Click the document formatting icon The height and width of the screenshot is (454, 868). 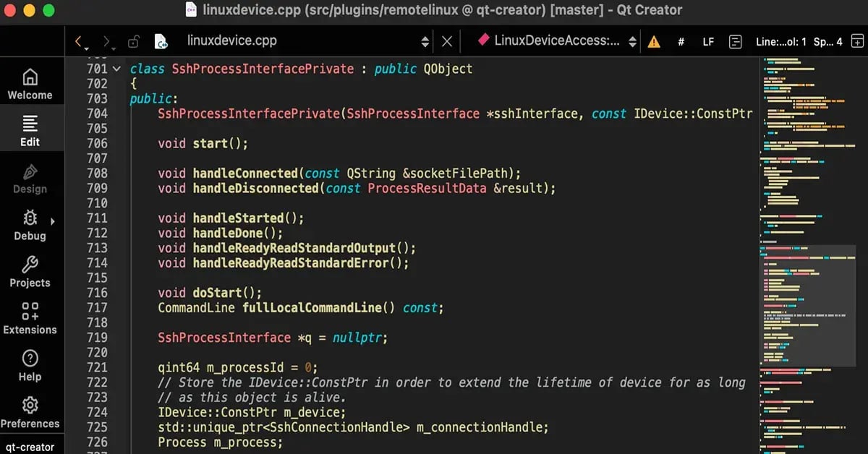[736, 42]
